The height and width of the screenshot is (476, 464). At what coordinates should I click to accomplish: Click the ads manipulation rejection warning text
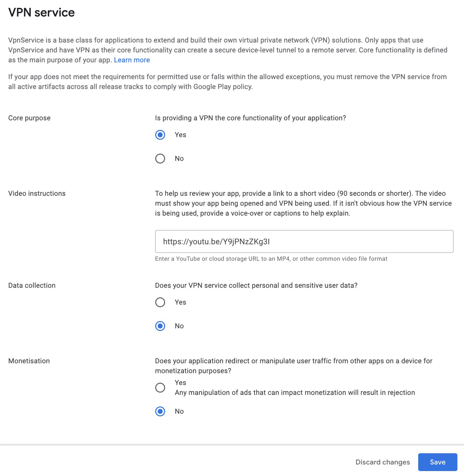click(295, 393)
